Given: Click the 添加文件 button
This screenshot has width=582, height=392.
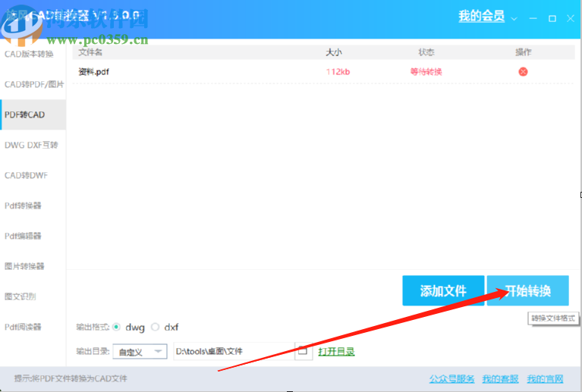Looking at the screenshot, I should click(443, 290).
